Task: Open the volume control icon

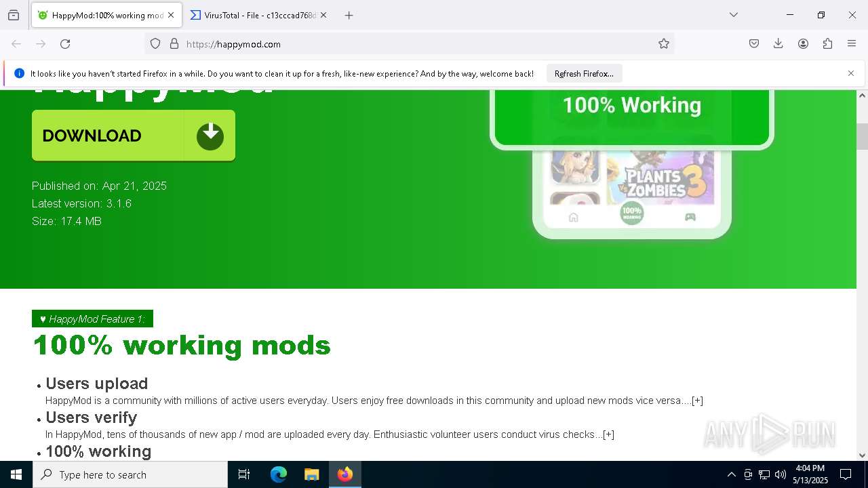Action: [x=781, y=474]
